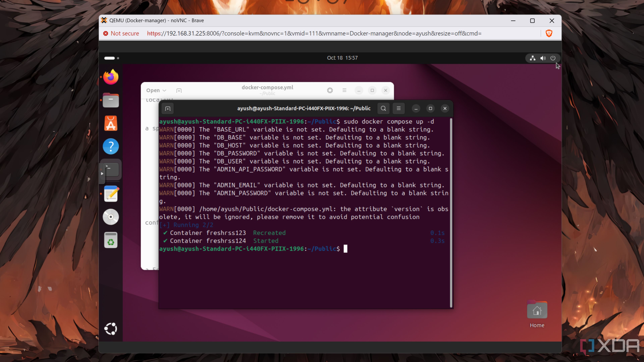Image resolution: width=644 pixels, height=362 pixels.
Task: Maximize the terminal window
Action: pyautogui.click(x=431, y=108)
